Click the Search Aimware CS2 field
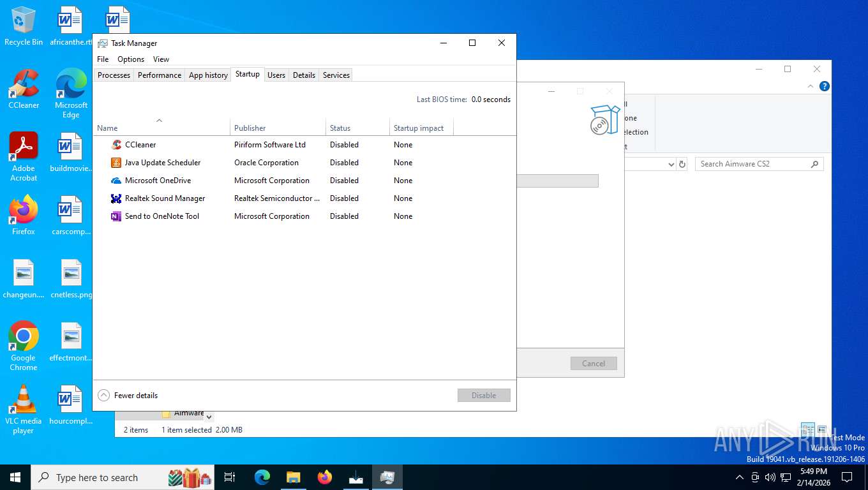868x490 pixels. pyautogui.click(x=759, y=164)
